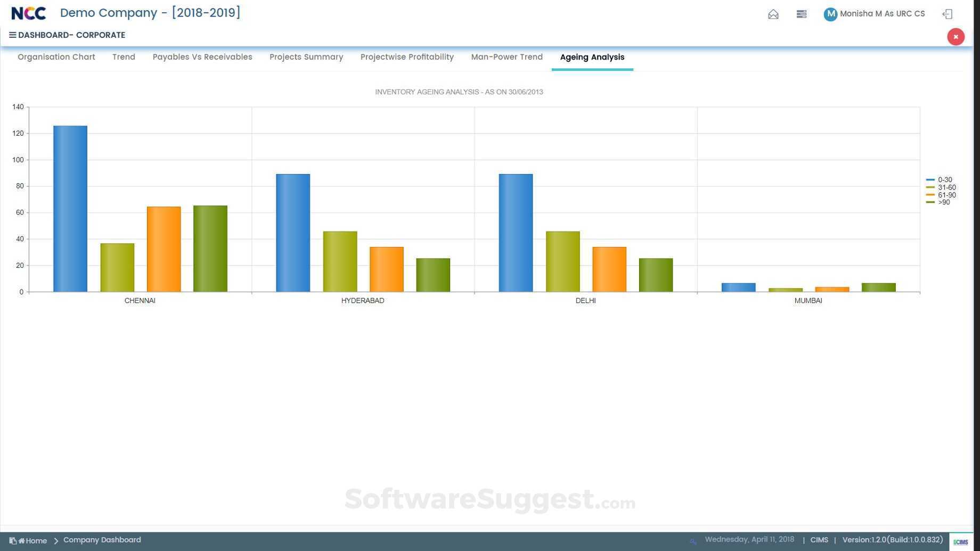Click Hyderabad 31-60 olive bar
Image resolution: width=980 pixels, height=551 pixels.
click(340, 261)
